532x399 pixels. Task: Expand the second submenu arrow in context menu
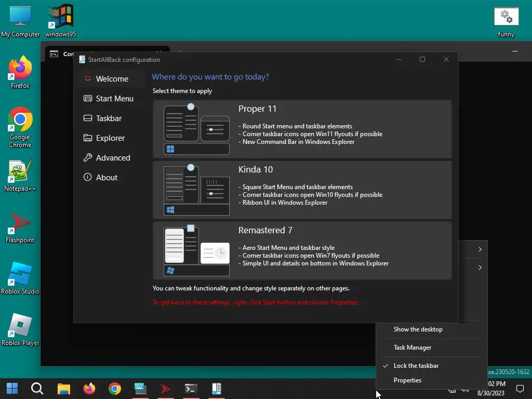click(x=480, y=268)
